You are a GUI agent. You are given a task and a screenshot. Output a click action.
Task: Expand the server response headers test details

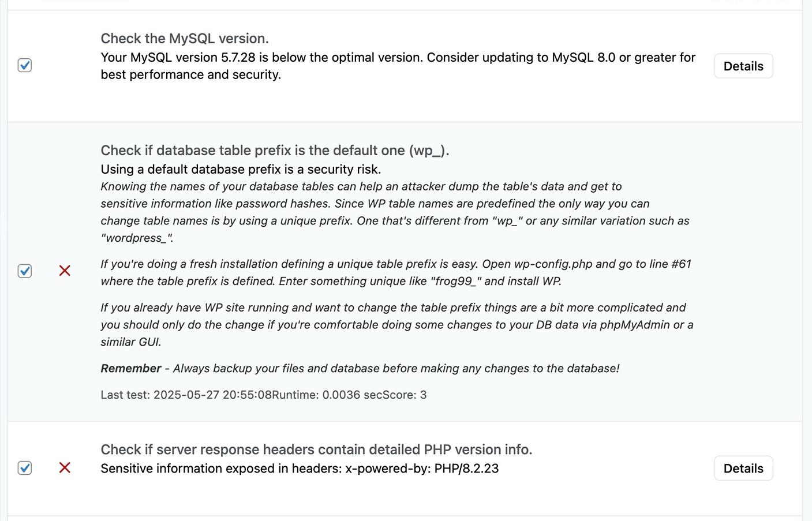click(x=743, y=468)
